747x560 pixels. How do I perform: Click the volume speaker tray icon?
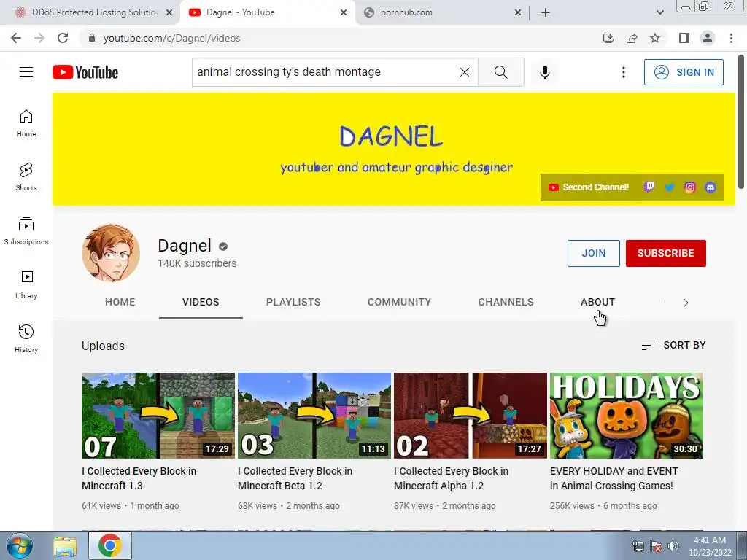[x=673, y=546]
